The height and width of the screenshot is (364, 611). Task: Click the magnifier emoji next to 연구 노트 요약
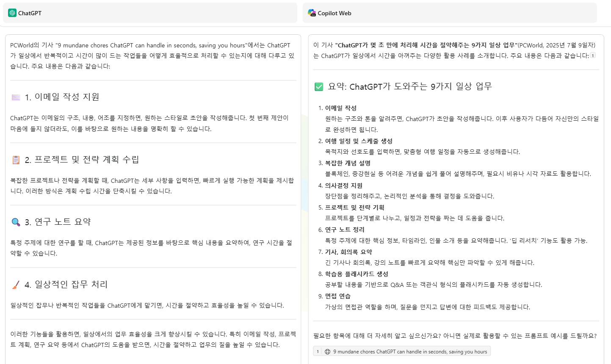coord(16,222)
